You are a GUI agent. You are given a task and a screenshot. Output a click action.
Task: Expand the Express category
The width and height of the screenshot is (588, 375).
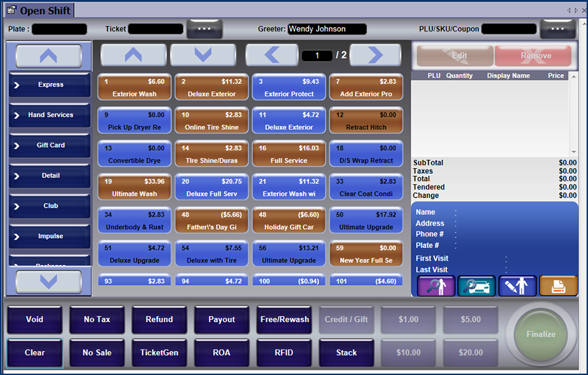50,85
